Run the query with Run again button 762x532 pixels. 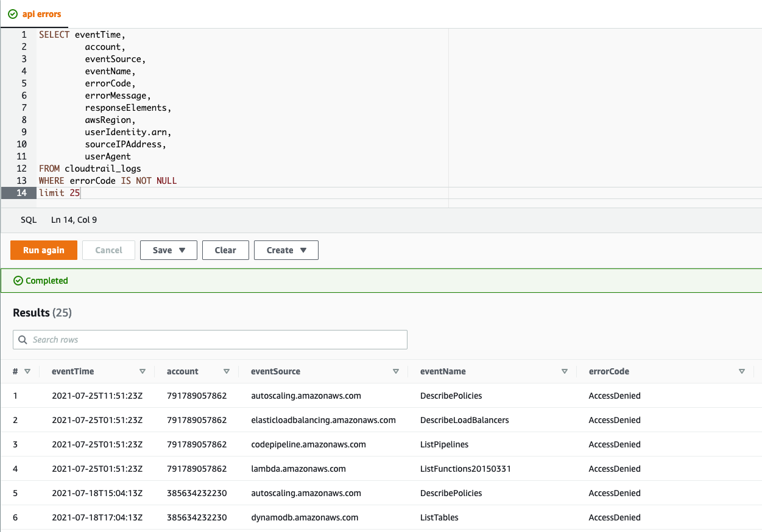(44, 250)
